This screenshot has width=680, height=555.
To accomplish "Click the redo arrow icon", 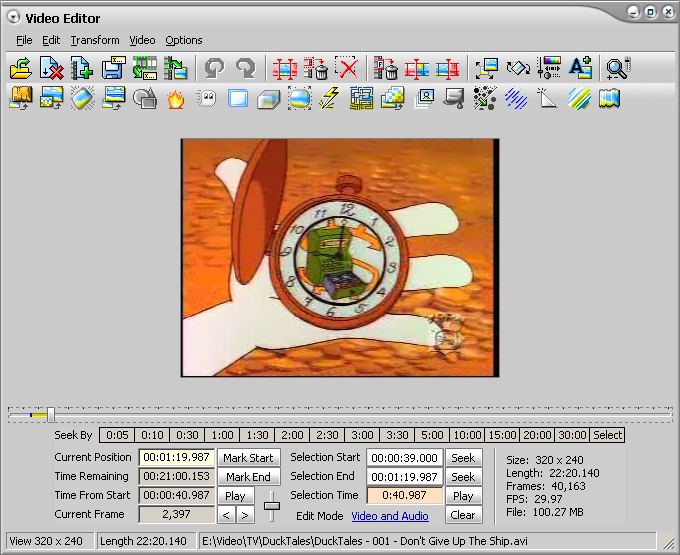I will click(x=245, y=69).
